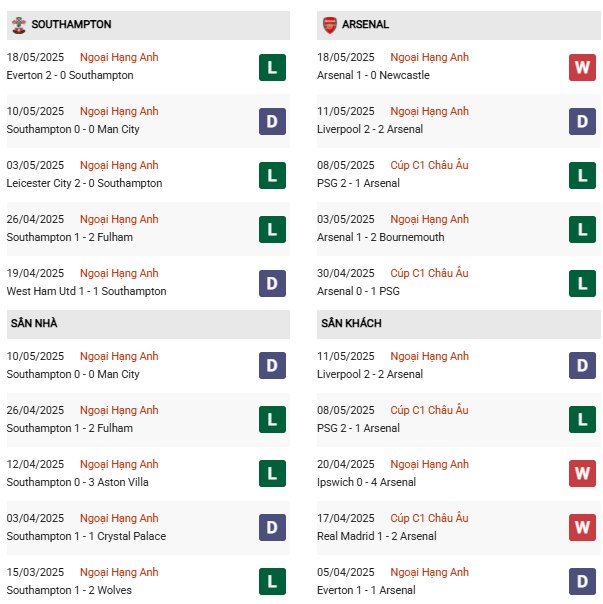Click the Southampton club crest icon
603x604 pixels.
18,24
